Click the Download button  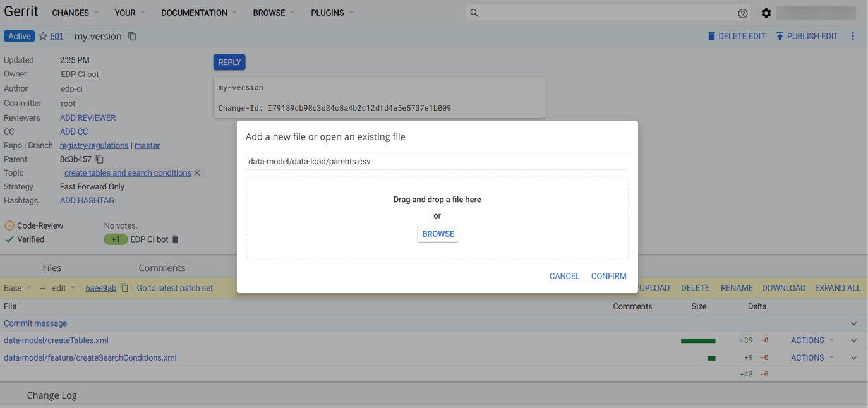click(x=783, y=287)
